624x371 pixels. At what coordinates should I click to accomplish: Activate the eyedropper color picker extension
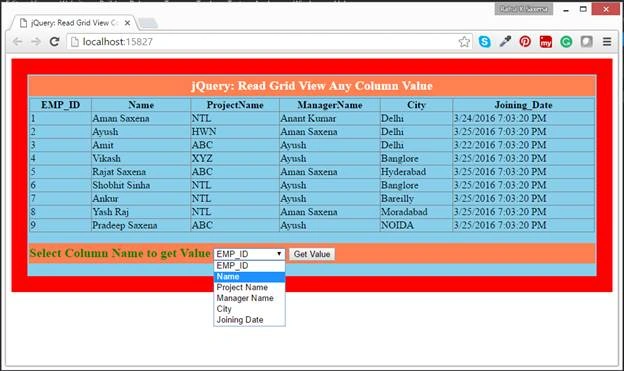[x=505, y=41]
